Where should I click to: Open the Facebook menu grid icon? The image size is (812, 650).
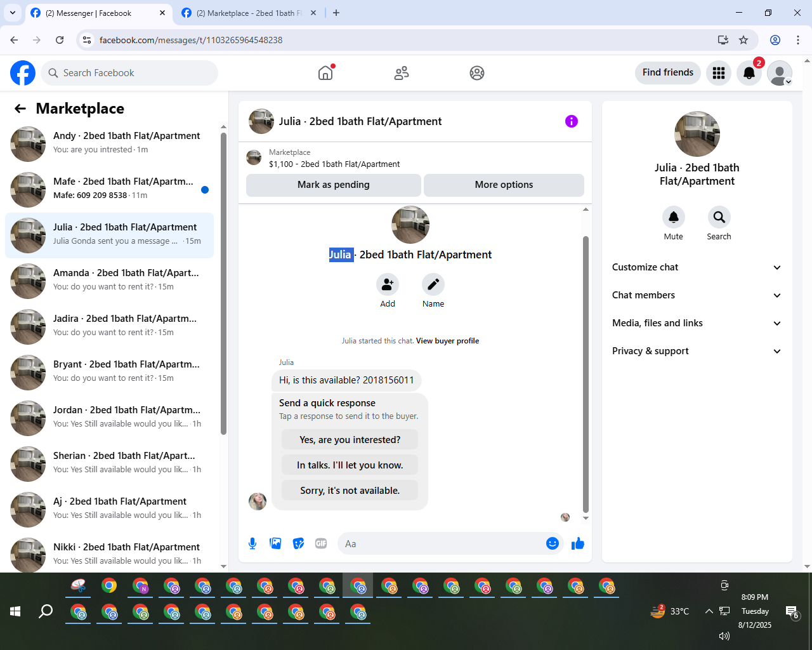[x=719, y=73]
